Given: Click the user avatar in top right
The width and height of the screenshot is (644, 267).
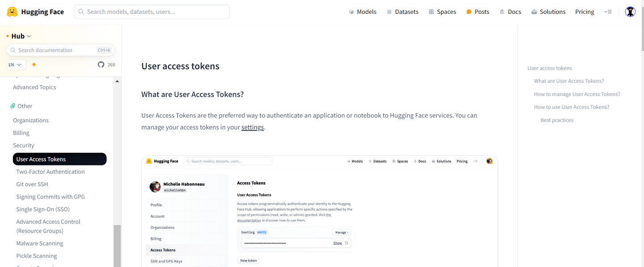Looking at the screenshot, I should click(630, 12).
